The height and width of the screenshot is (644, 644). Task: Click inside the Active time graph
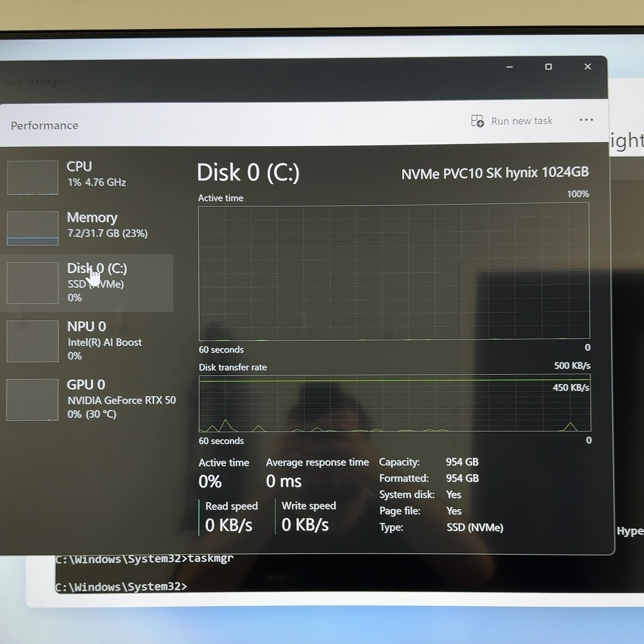point(394,272)
